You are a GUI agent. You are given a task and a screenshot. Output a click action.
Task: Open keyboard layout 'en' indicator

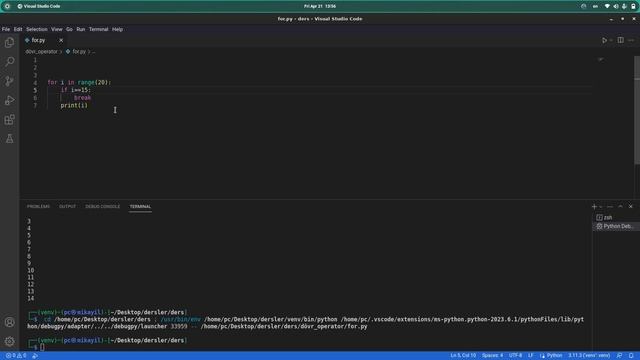coord(595,6)
